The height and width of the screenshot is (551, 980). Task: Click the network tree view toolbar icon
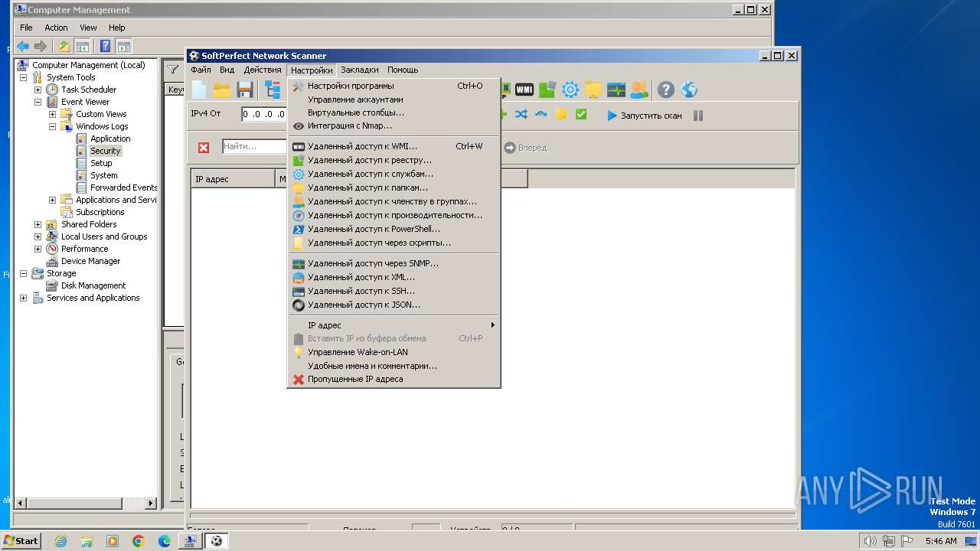[x=273, y=90]
